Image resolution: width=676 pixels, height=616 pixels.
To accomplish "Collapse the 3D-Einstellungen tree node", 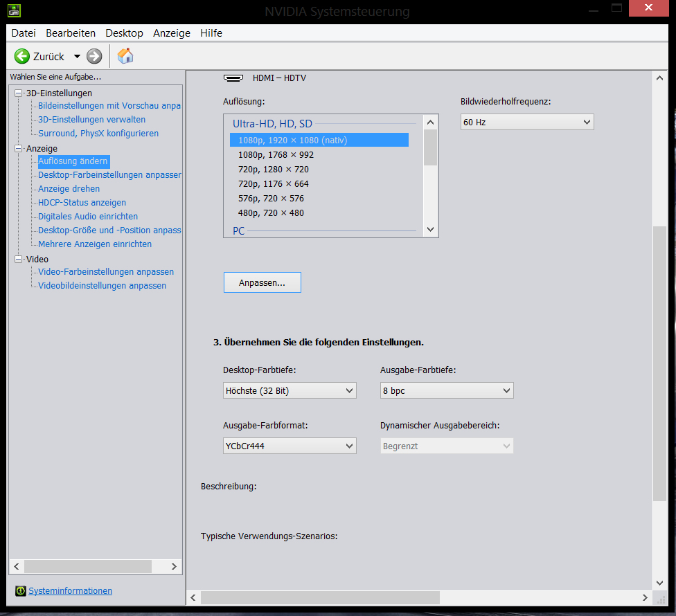I will [18, 93].
